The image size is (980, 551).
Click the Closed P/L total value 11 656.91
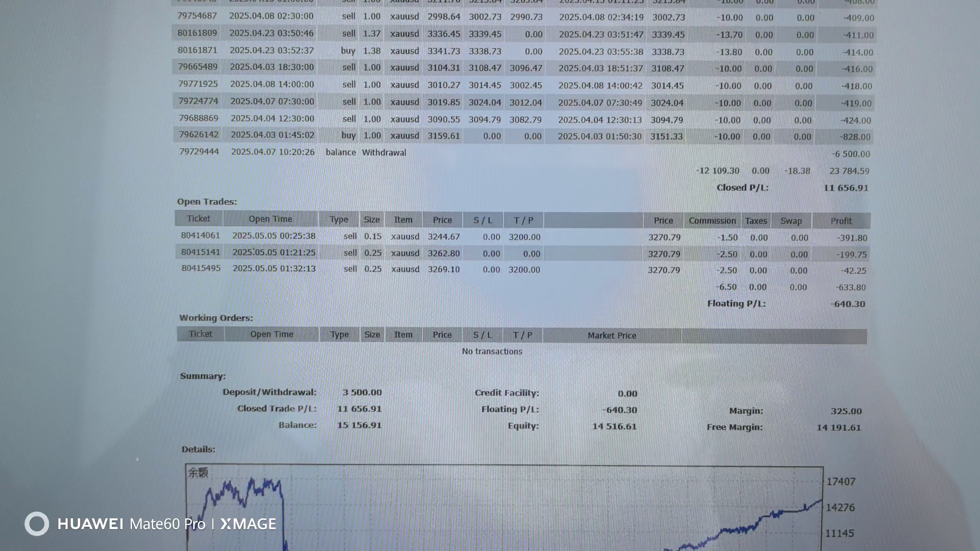click(846, 188)
